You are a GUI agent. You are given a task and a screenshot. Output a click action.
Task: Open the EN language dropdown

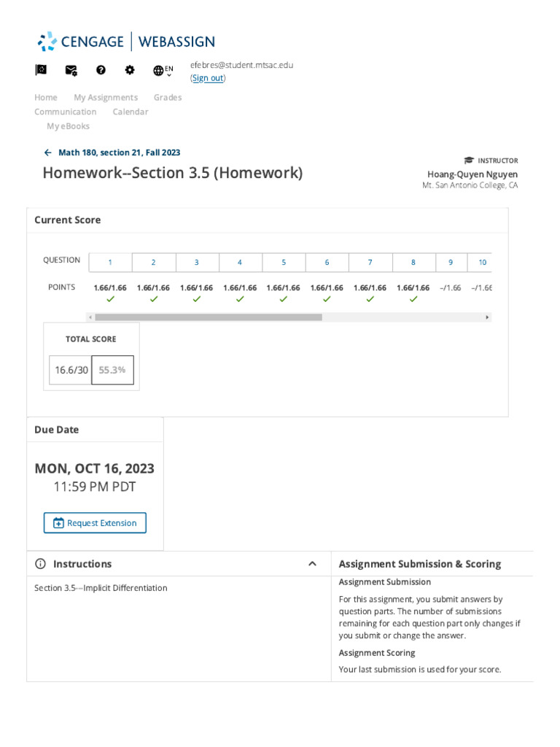pos(163,71)
